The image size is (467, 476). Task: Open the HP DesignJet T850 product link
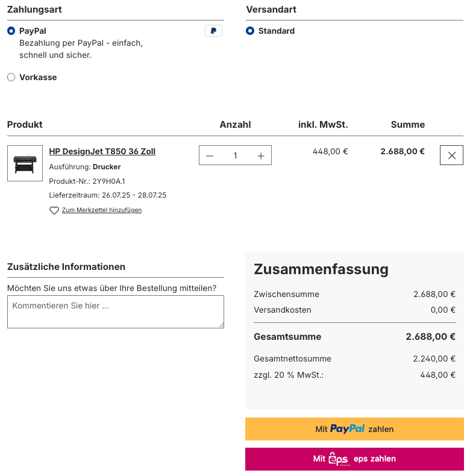pyautogui.click(x=102, y=151)
